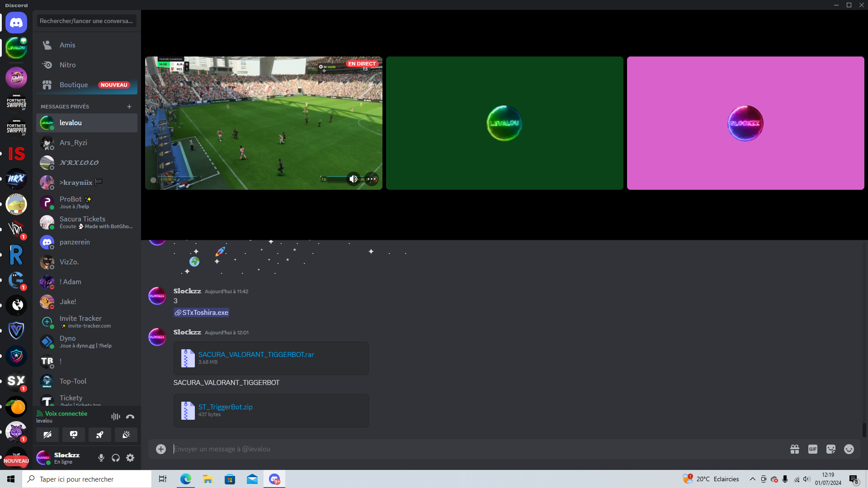Click Voix connectée status label
The image size is (868, 488).
[x=66, y=413]
